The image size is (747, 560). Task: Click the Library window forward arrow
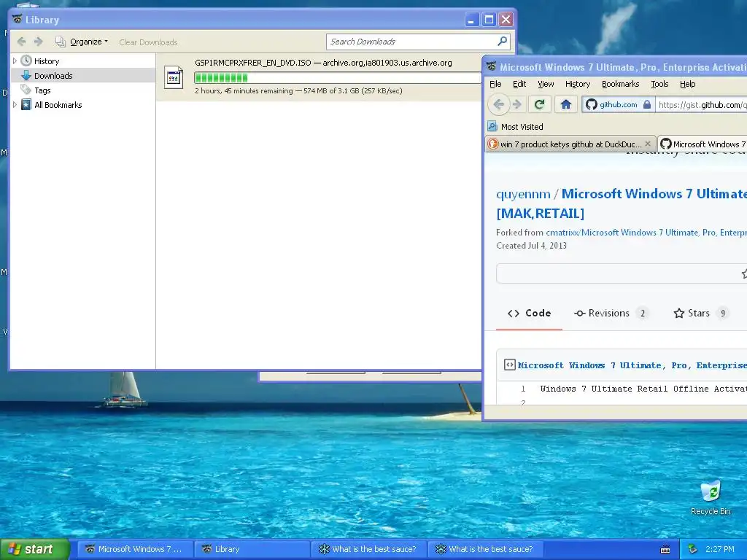click(x=39, y=42)
